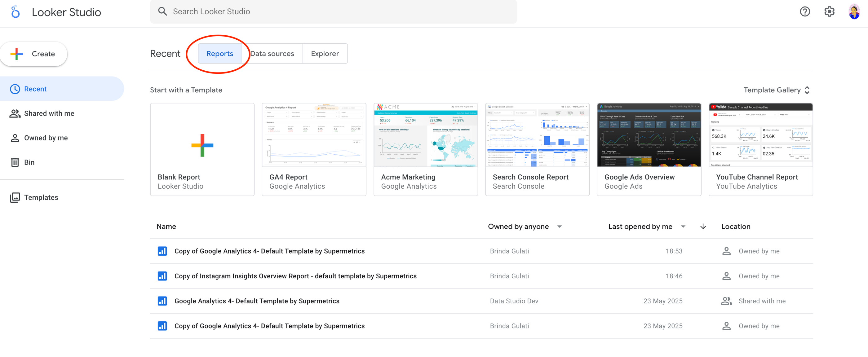868x357 pixels.
Task: Open the Bin trash icon
Action: tap(15, 162)
